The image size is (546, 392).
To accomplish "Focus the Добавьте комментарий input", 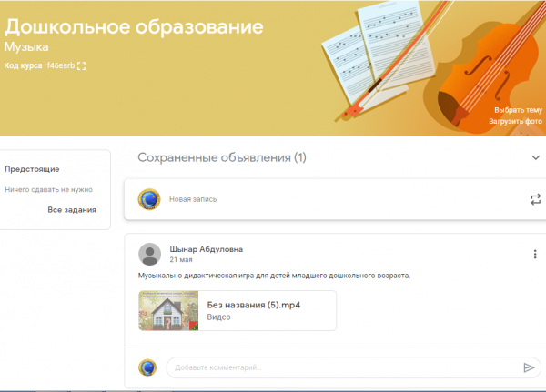I will coord(337,367).
